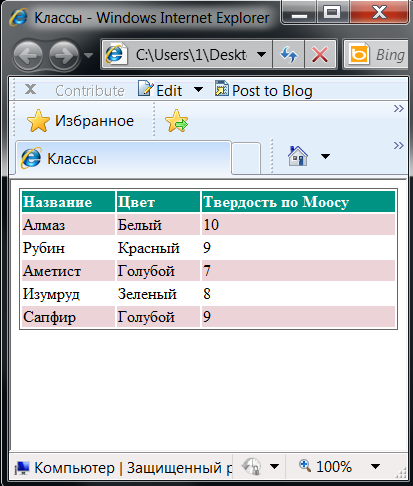Click the hardness value 10 cell

coord(298,225)
